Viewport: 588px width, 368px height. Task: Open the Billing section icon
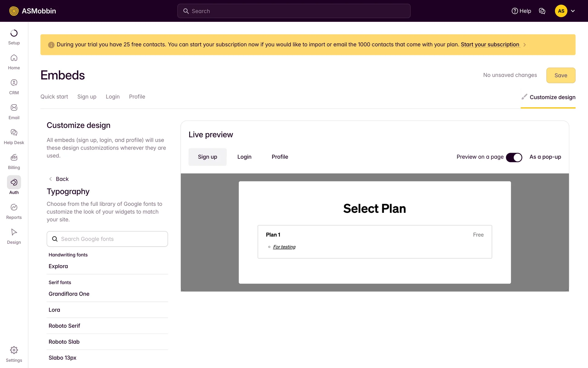tap(14, 158)
